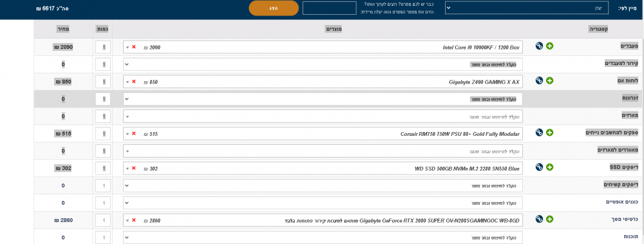Click the quantity box in the דיסקים SSD row
This screenshot has height=244, width=644.
pyautogui.click(x=102, y=169)
